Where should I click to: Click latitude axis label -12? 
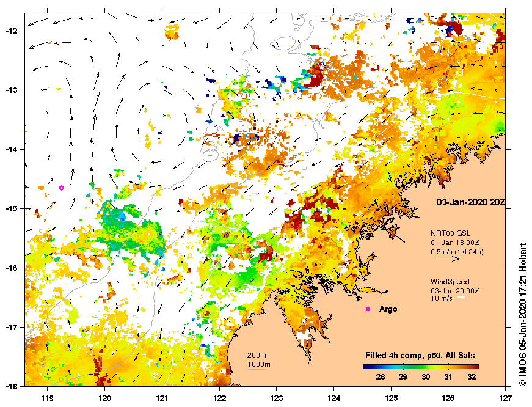tap(11, 31)
